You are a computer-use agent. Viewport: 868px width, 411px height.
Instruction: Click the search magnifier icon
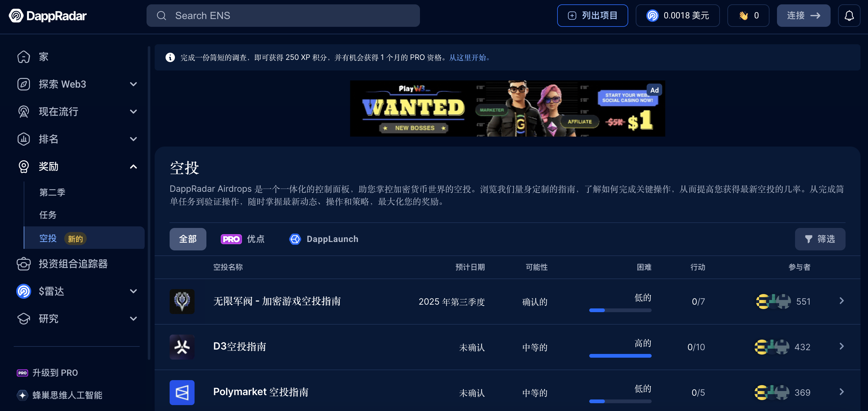click(x=162, y=16)
